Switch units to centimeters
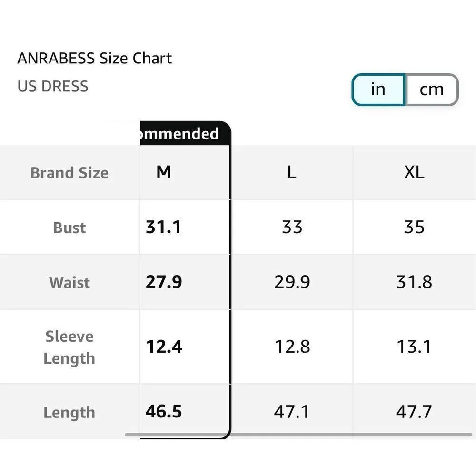This screenshot has width=476, height=476. [x=431, y=89]
